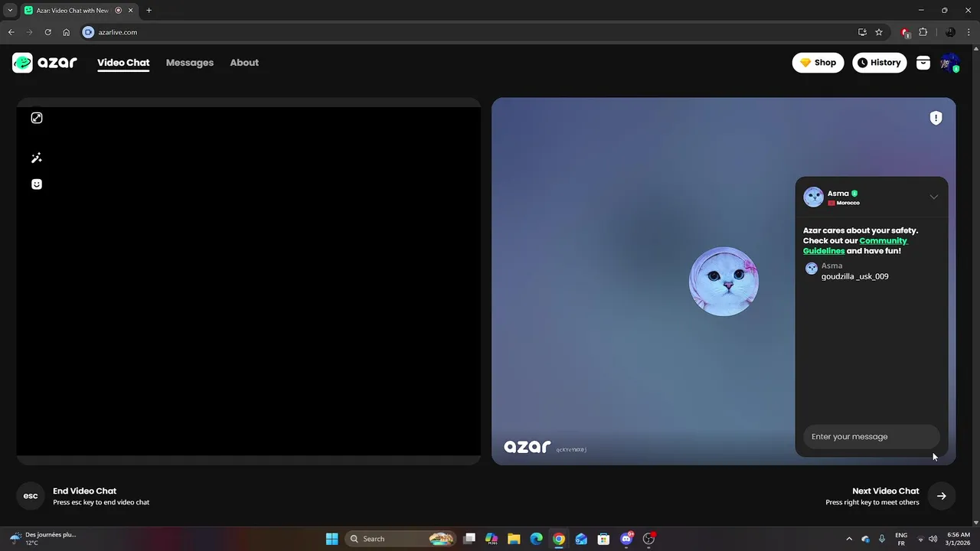
Task: Click the Next Video Chat arrow
Action: coord(942,496)
